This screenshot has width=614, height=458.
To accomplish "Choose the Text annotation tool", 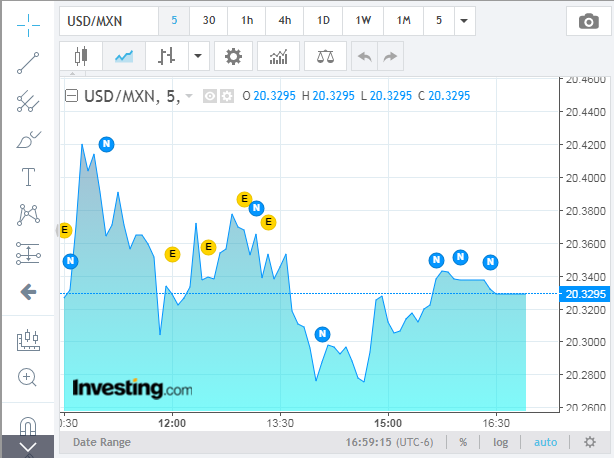I will 28,177.
